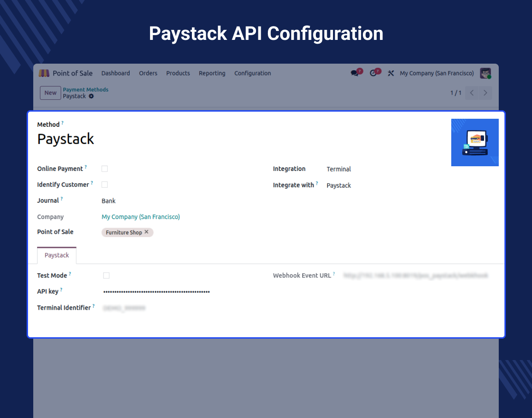
Task: Open the company switcher My Company
Action: 437,73
